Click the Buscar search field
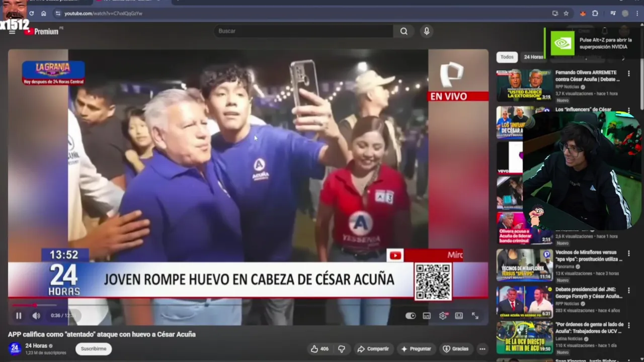This screenshot has height=362, width=644. point(303,31)
